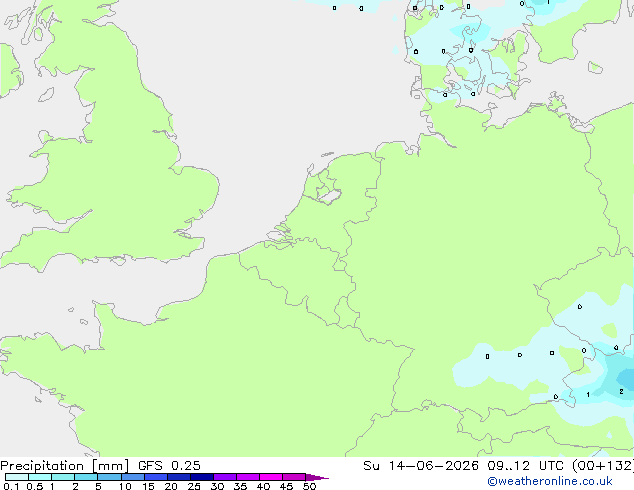Screen dimensions: 634x490
Task: Select the "09..12 UTC" time text
Action: pos(525,466)
